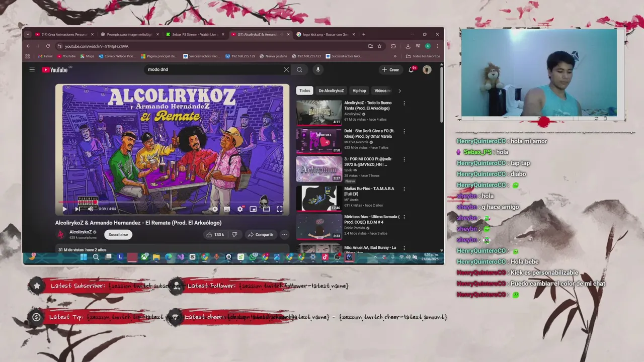Click the browser address bar URL

tap(97, 46)
